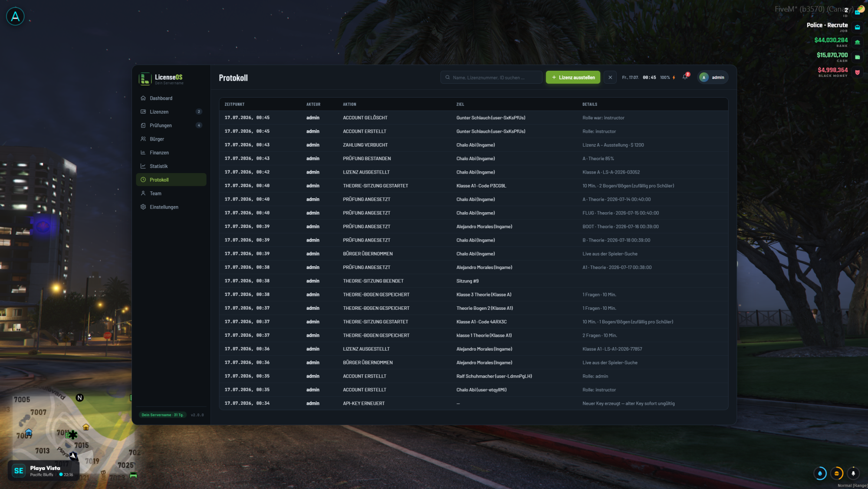
Task: Click the microphone voice range icon
Action: click(853, 473)
